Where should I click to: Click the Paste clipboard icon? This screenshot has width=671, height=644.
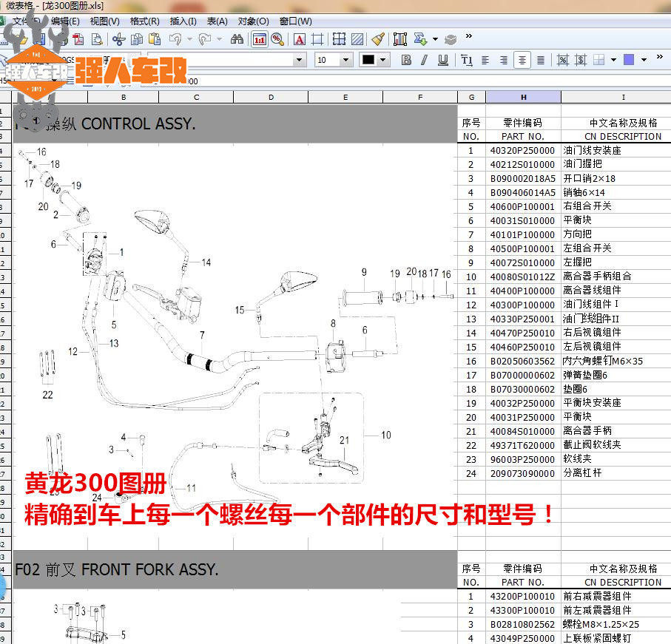coord(155,40)
